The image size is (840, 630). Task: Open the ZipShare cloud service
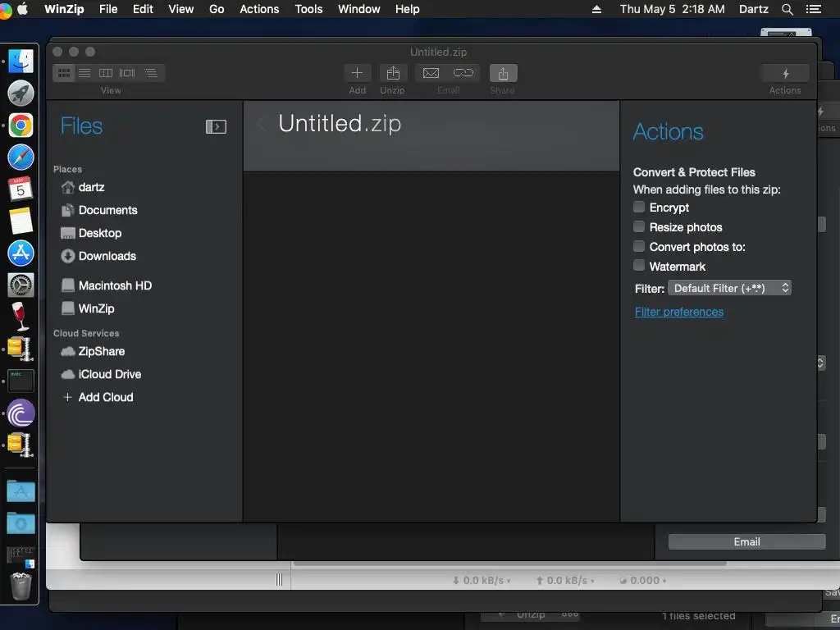[101, 351]
